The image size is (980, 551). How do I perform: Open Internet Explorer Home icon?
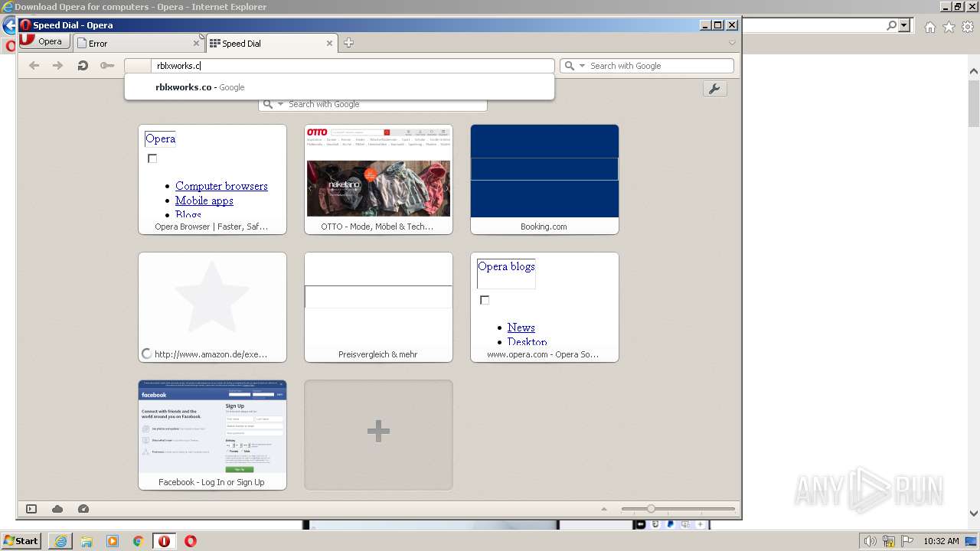pos(929,27)
